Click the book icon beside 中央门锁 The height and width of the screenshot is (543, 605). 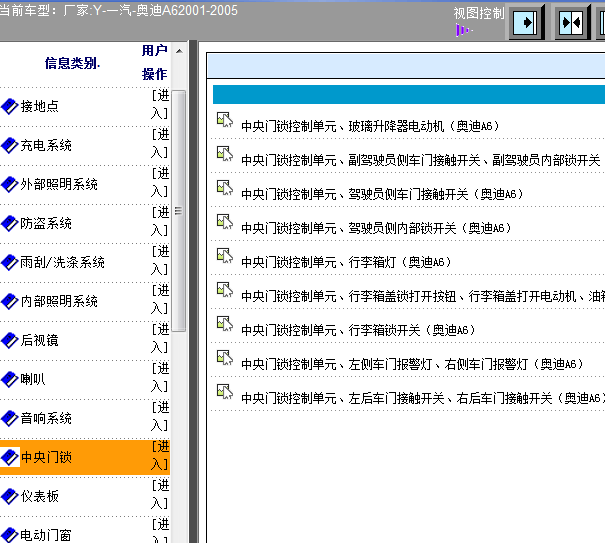tap(10, 458)
